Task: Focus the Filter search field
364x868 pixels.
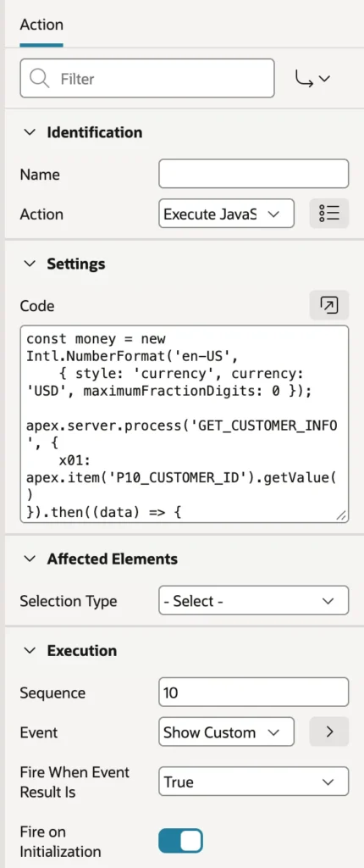Action: click(147, 79)
